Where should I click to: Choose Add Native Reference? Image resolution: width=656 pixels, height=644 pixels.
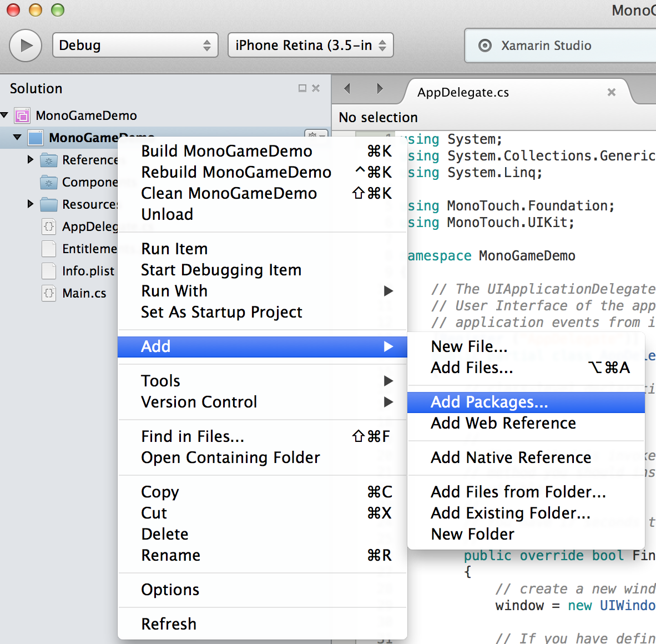pos(526,458)
